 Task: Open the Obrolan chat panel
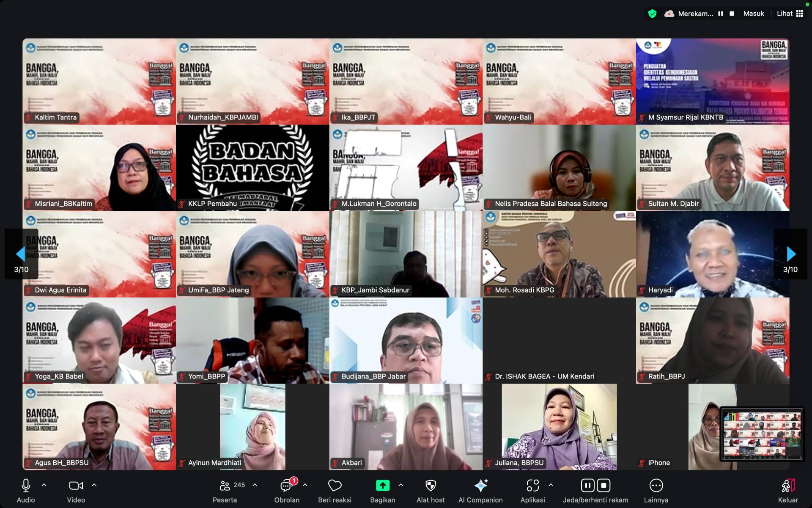pos(286,486)
